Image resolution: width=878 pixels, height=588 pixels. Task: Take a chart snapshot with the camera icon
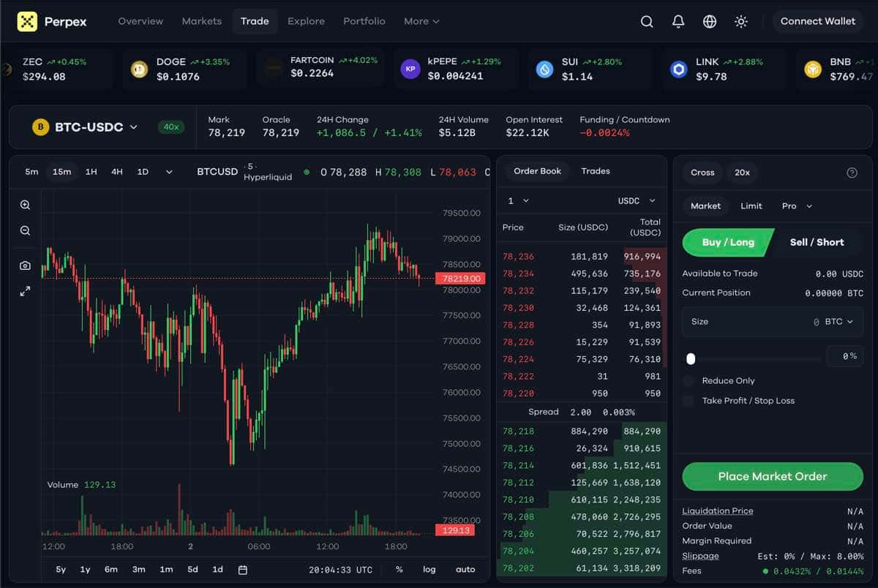(25, 265)
